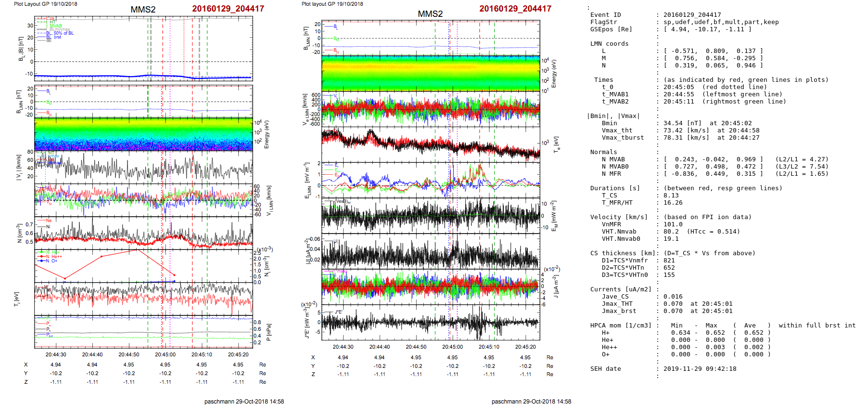Click the MMS2 title above left plot
The width and height of the screenshot is (868, 405).
click(x=143, y=10)
